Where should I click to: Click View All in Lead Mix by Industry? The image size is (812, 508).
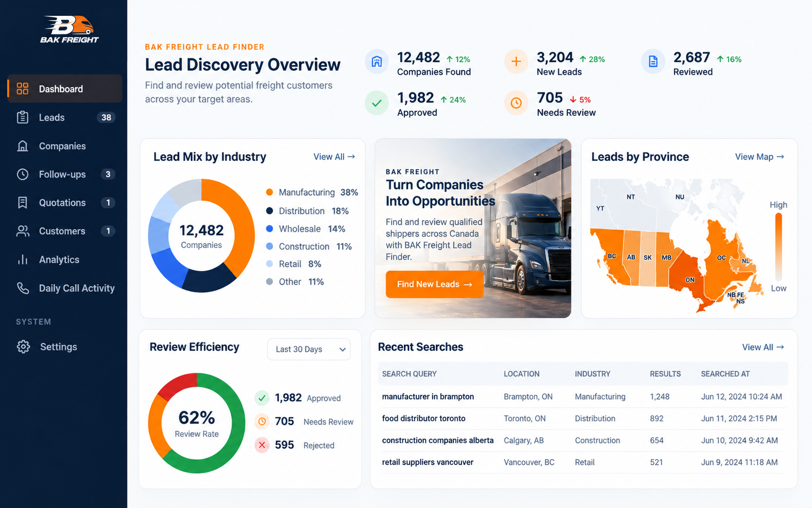(334, 157)
